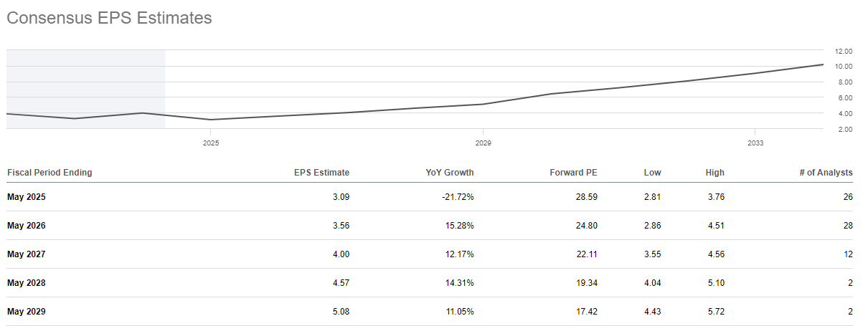Select the 2033 chart axis label
This screenshot has width=868, height=326.
[x=755, y=143]
